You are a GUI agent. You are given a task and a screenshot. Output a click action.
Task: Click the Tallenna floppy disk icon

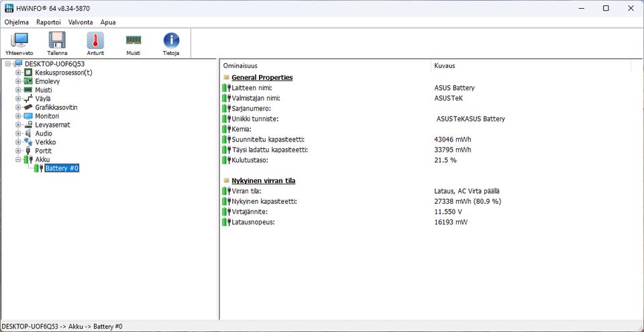point(57,41)
